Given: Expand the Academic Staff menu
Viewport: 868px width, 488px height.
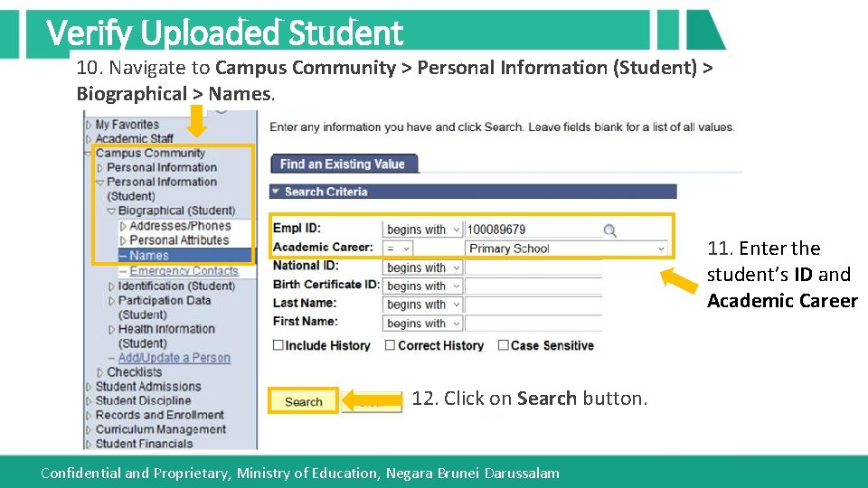Looking at the screenshot, I should click(89, 139).
